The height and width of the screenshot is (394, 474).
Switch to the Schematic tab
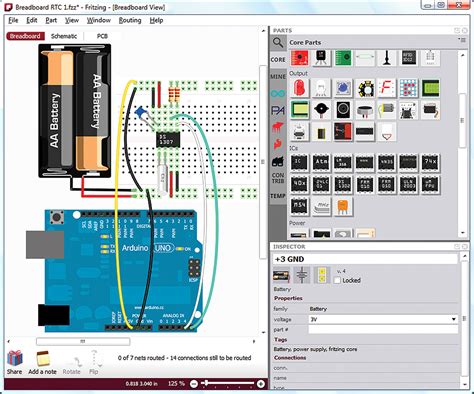64,36
